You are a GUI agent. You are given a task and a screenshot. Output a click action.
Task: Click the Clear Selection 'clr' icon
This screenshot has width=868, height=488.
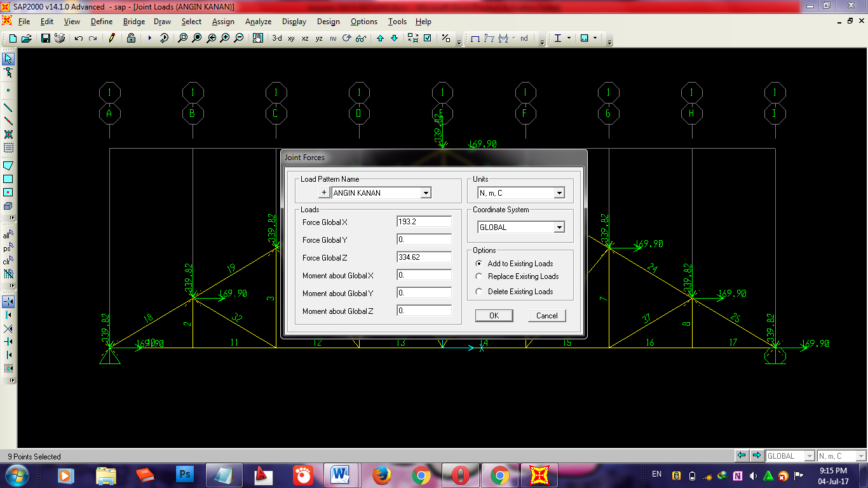[8, 261]
